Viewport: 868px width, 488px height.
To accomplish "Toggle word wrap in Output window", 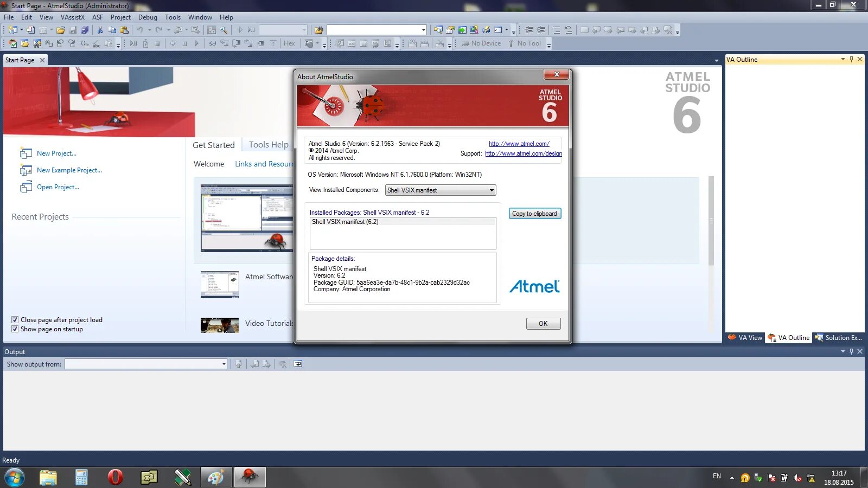I will [x=298, y=364].
